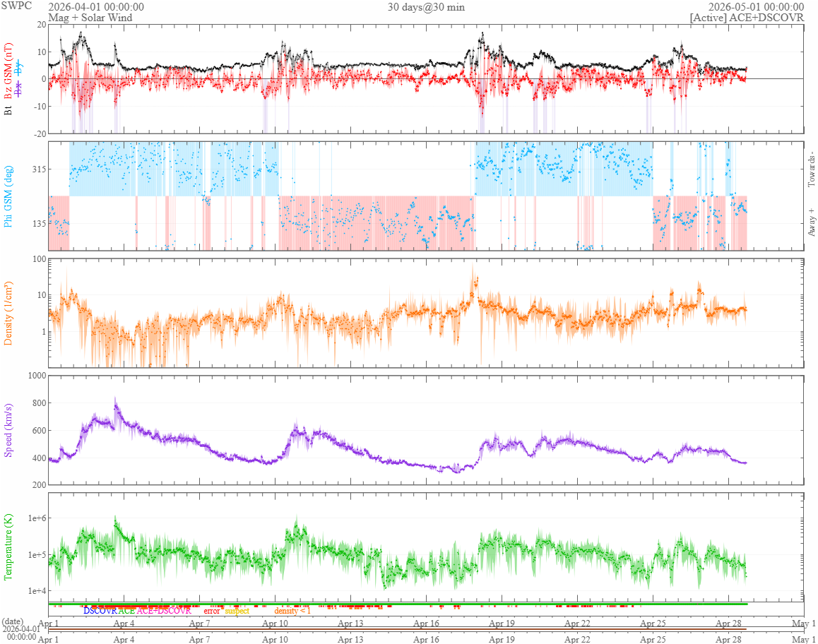Click the red "error" legend label
The image size is (818, 644).
pos(211,611)
